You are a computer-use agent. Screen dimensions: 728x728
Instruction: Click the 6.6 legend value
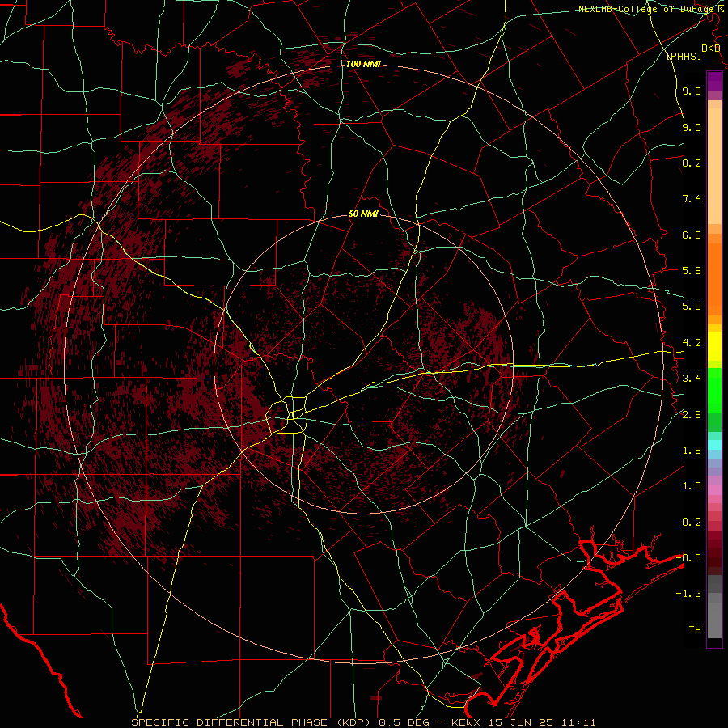tap(692, 235)
